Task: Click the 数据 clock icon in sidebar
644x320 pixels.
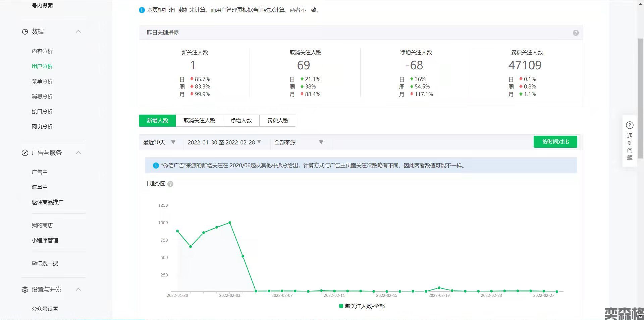Action: tap(25, 32)
